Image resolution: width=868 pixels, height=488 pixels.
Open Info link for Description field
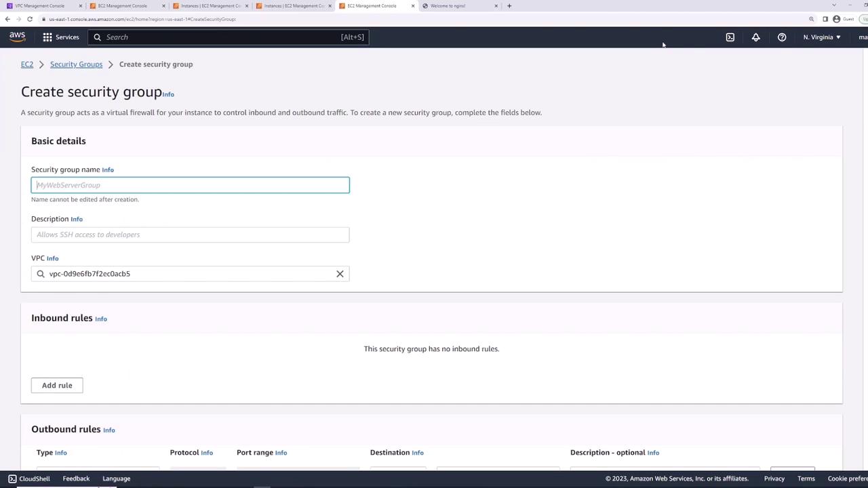(77, 220)
